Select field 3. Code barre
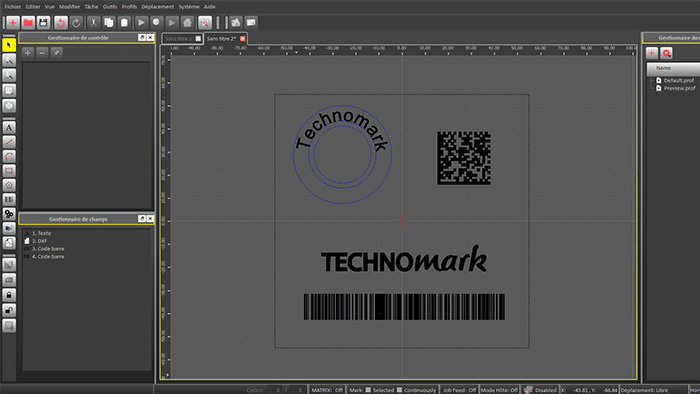Screen dimensions: 700x394 point(48,249)
